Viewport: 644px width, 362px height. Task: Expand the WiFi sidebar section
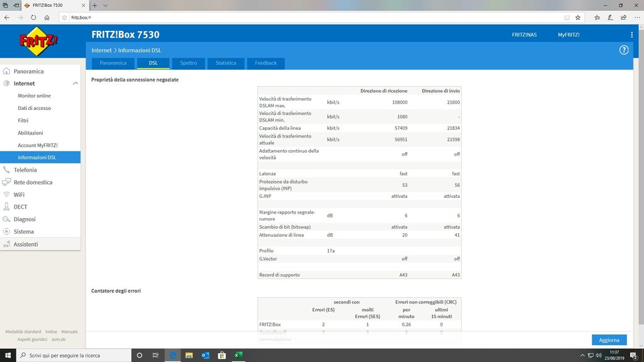coord(19,195)
